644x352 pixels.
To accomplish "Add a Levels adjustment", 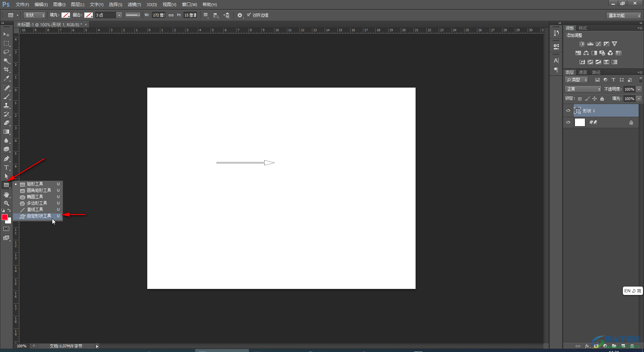I will [590, 44].
